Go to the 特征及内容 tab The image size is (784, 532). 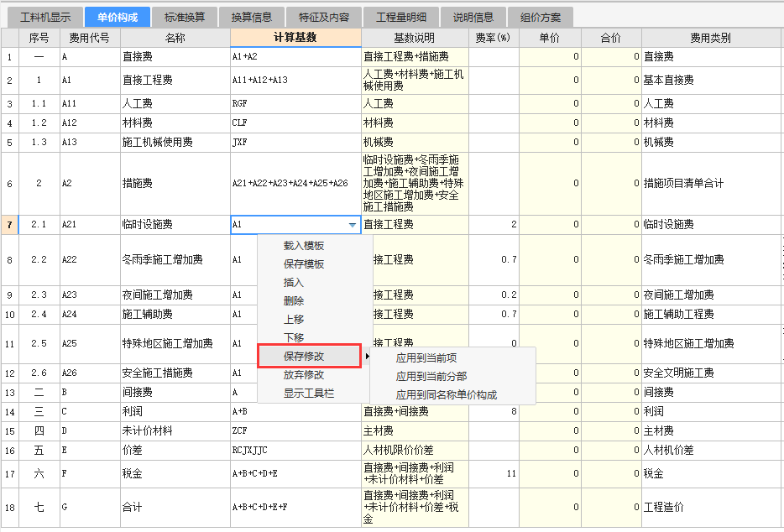[323, 17]
